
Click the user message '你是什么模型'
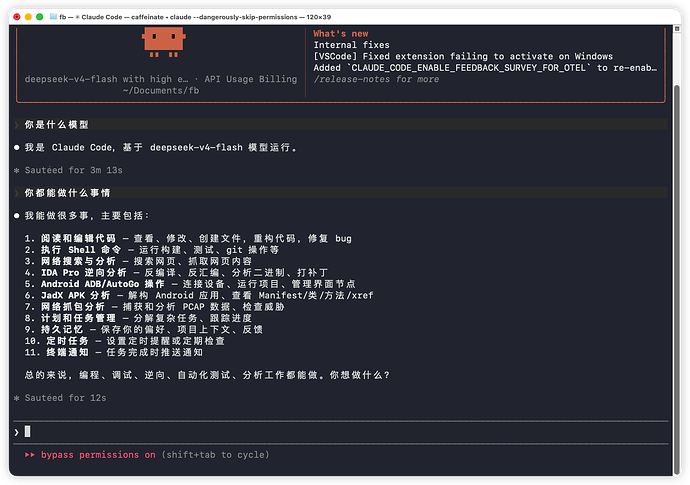[56, 125]
